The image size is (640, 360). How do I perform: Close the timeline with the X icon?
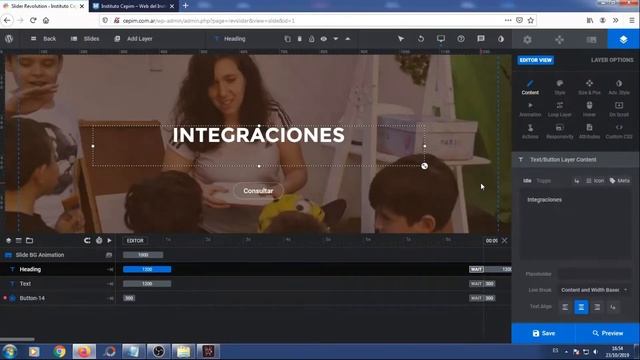[504, 240]
